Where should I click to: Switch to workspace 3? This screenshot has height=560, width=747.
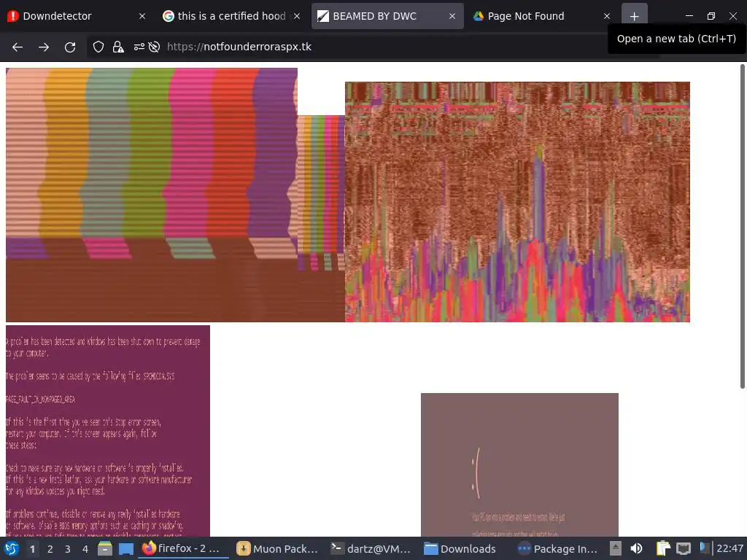[x=68, y=549]
